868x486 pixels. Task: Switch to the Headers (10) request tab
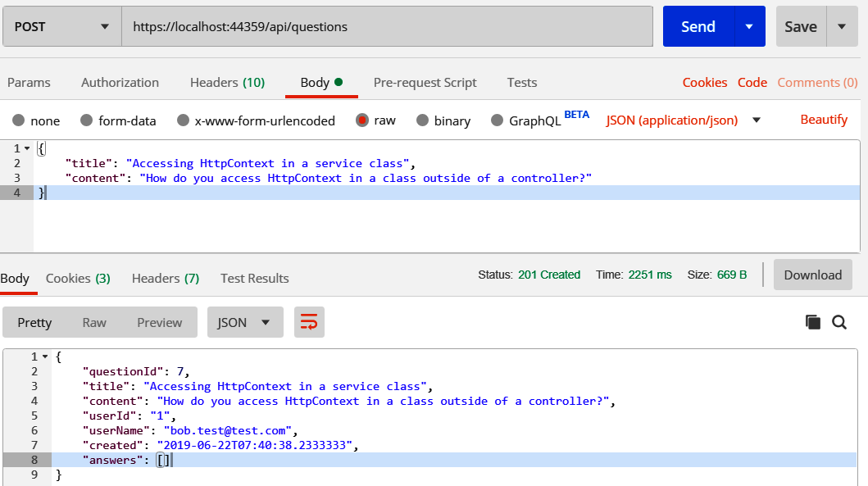pyautogui.click(x=227, y=82)
